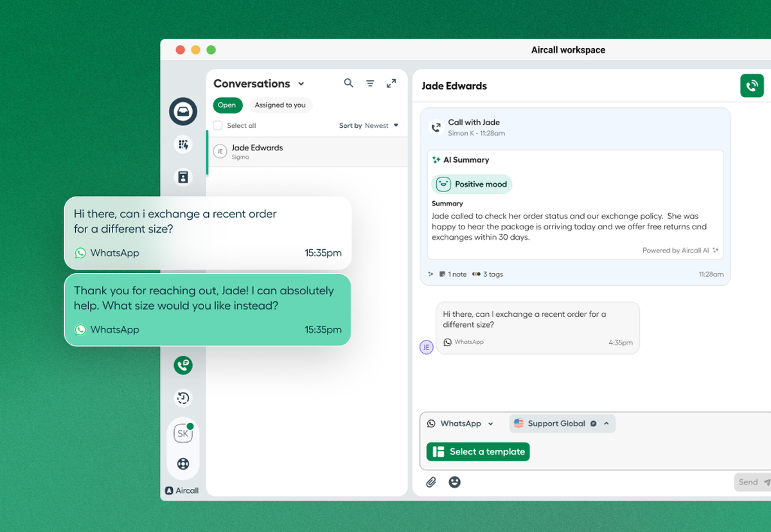Change the Sort by Newest dropdown
771x532 pixels.
pos(369,126)
